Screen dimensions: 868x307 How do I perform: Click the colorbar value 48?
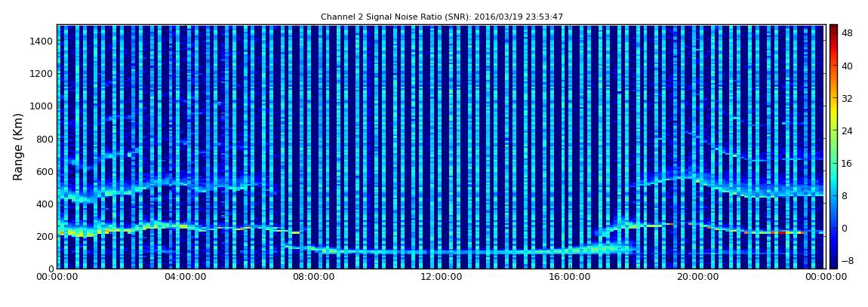(847, 33)
